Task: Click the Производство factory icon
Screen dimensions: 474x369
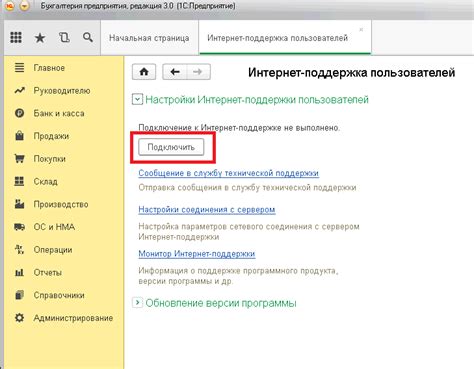Action: coord(20,204)
